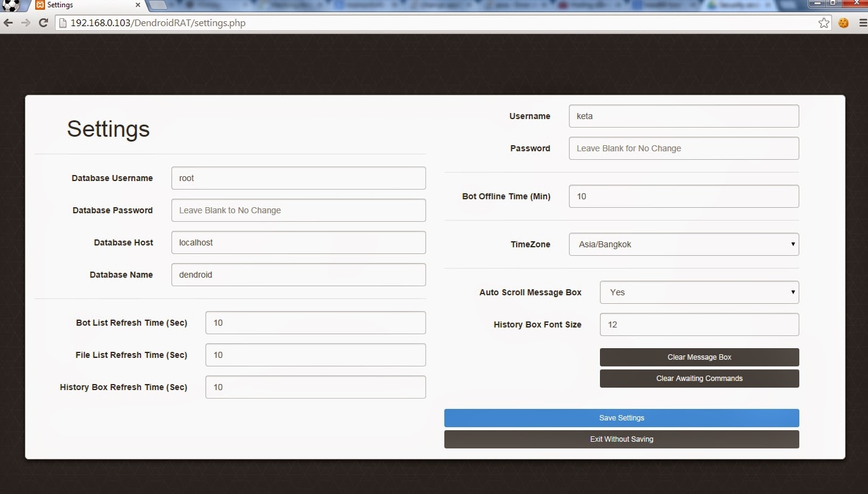868x494 pixels.
Task: Click the Clear Awaiting Commands button
Action: (x=699, y=379)
